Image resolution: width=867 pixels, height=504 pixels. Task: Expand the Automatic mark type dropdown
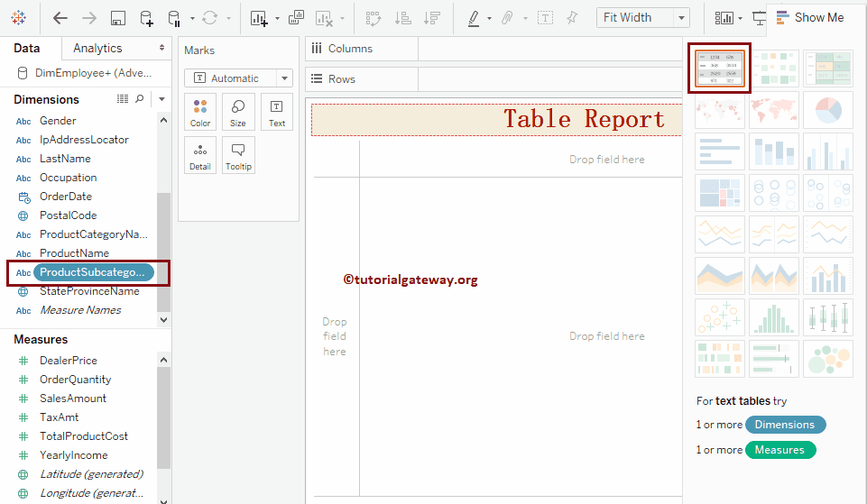tap(284, 78)
